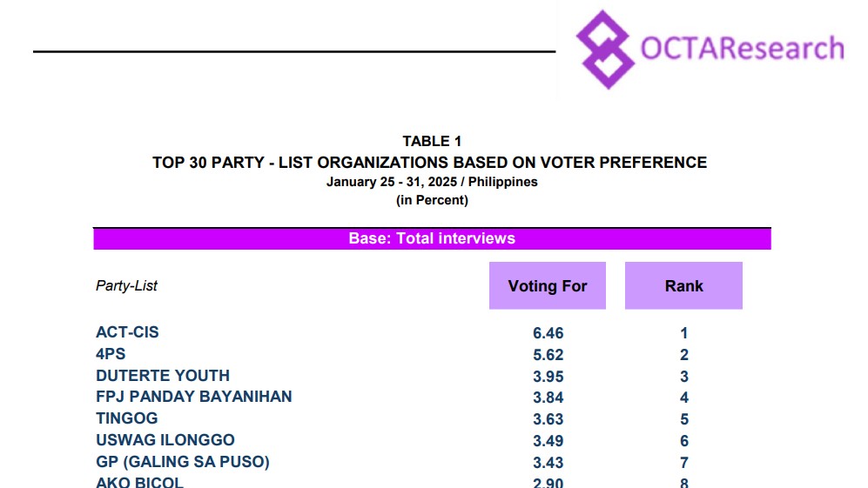Click the FPJ PANDAY BAYANIHAN entry
The image size is (868, 488).
(194, 397)
